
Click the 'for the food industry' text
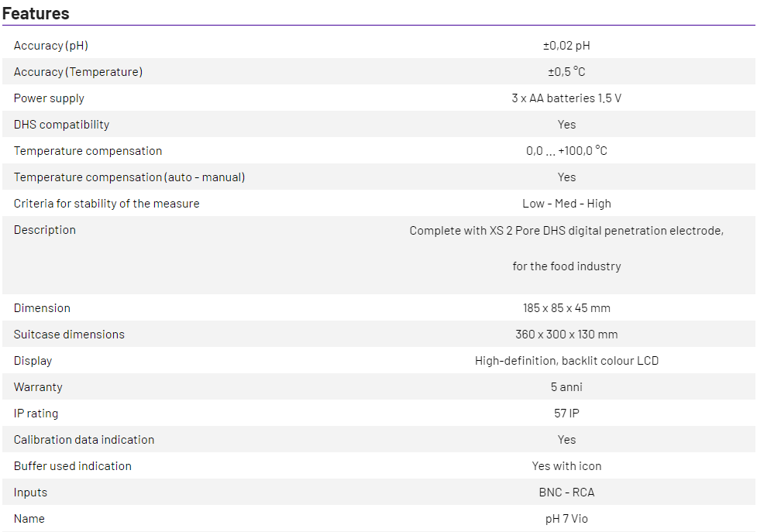(x=566, y=266)
